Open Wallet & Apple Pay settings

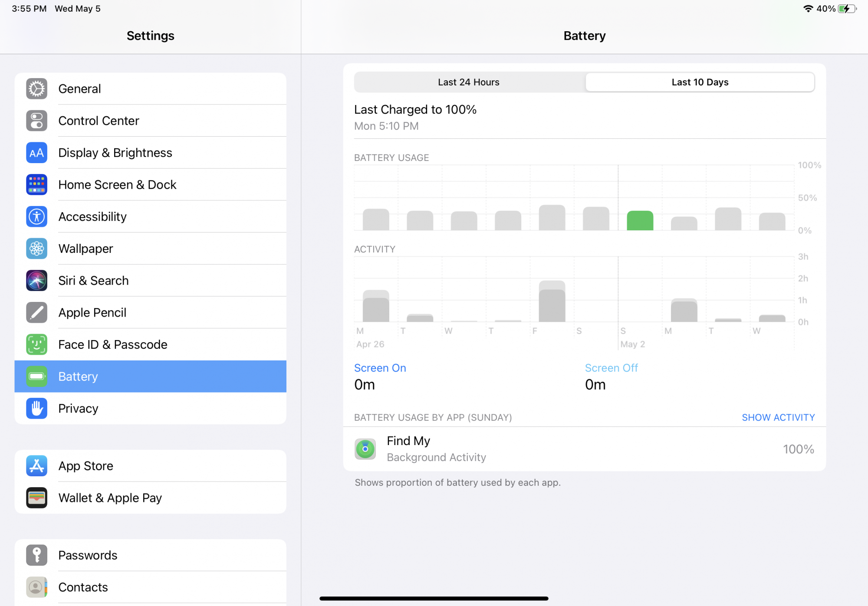[x=150, y=498]
